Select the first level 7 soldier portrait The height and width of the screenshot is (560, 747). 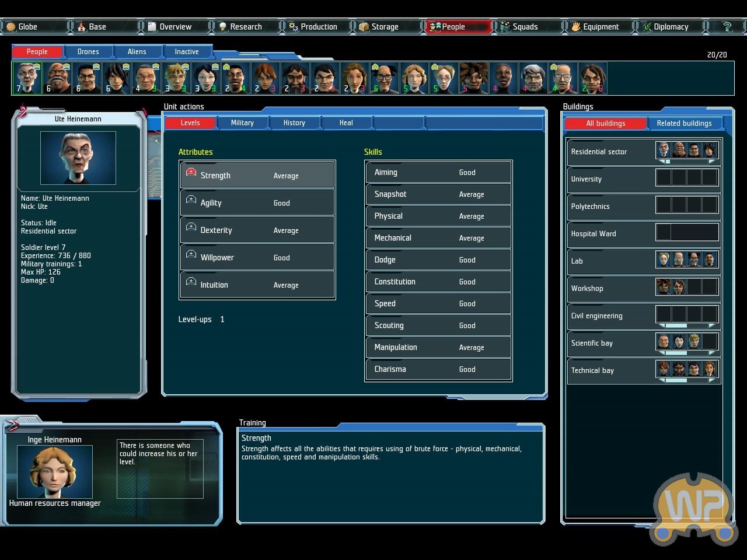[27, 78]
